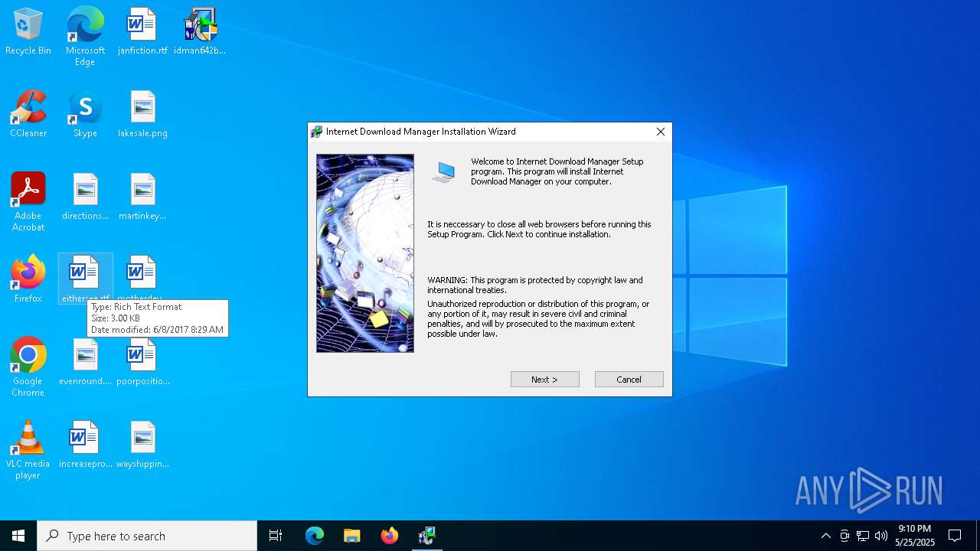Open the Action Center notifications icon
This screenshot has height=551, width=980.
pos(955,536)
